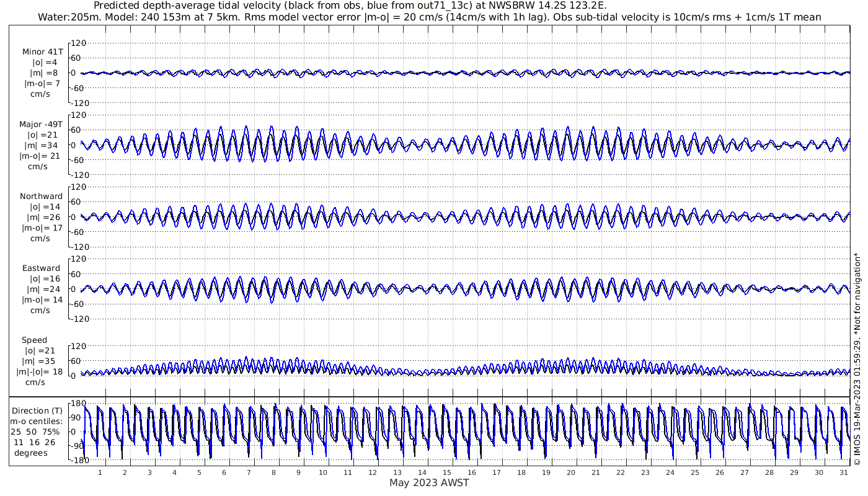Click day tick '31' on the x-axis
Screen dimensions: 868x496
(x=844, y=472)
